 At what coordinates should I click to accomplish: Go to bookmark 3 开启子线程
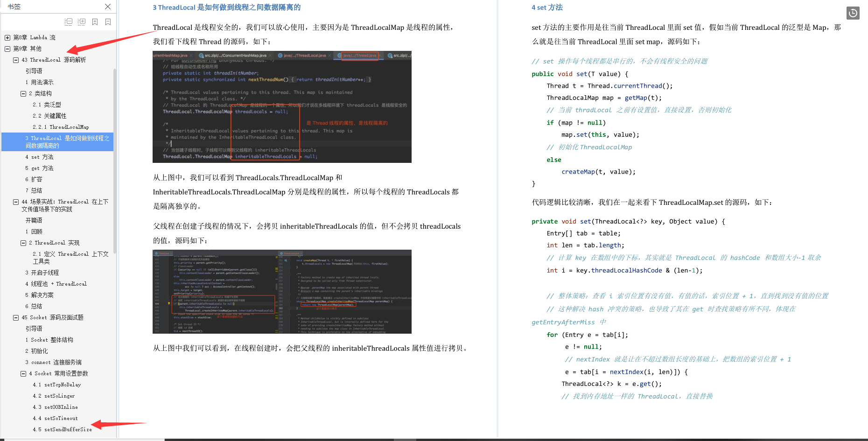(x=42, y=273)
